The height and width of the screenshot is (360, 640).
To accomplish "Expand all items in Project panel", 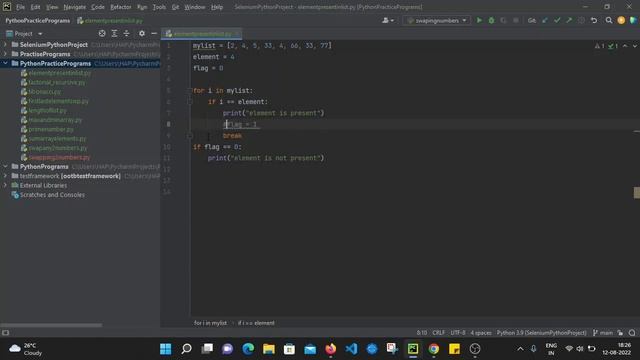I will [114, 33].
